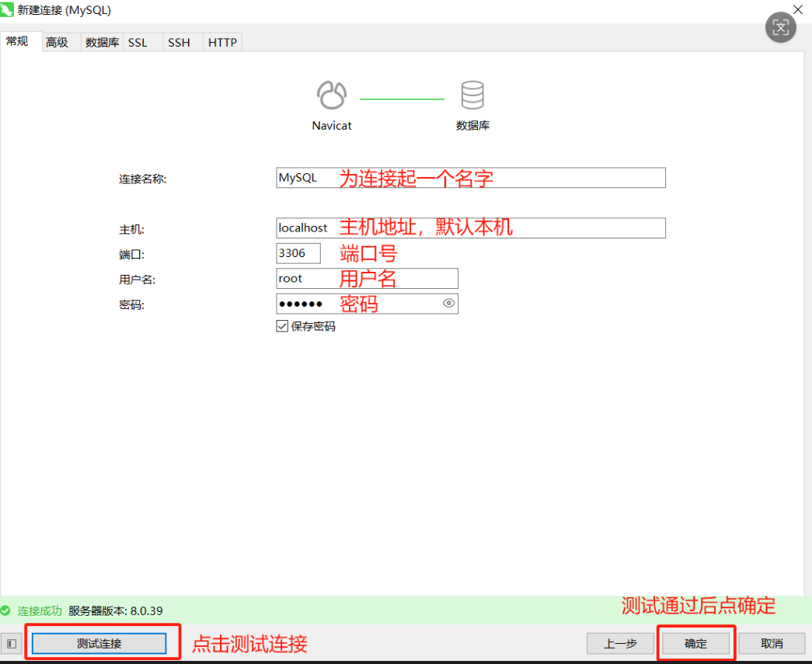Click the Navicat app icon in title bar

pyautogui.click(x=7, y=10)
